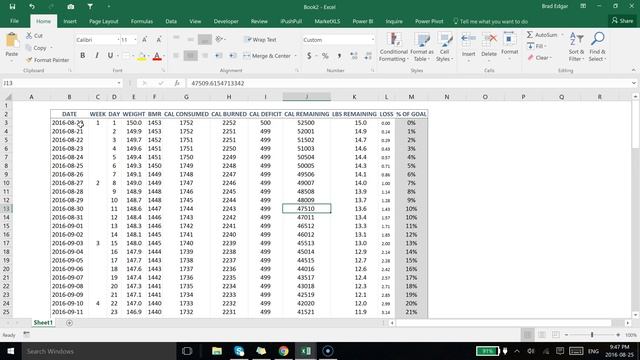The image size is (640, 360).
Task: Toggle Italic formatting
Action: click(97, 56)
